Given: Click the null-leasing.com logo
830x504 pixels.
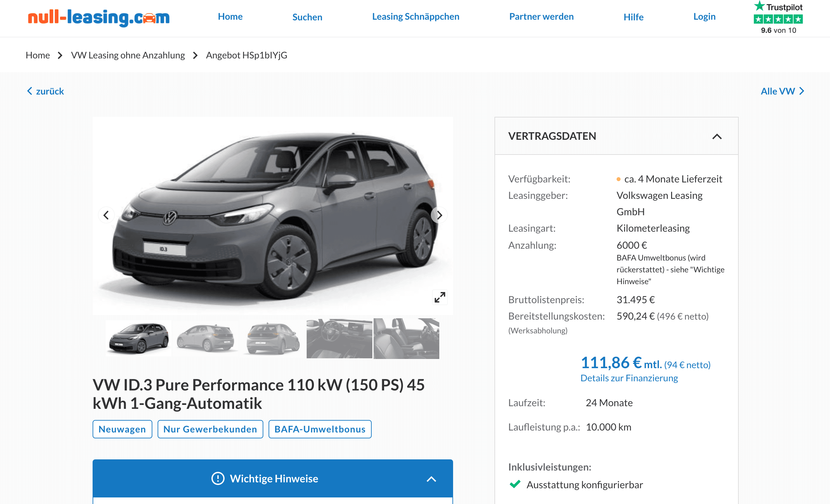Looking at the screenshot, I should click(99, 17).
